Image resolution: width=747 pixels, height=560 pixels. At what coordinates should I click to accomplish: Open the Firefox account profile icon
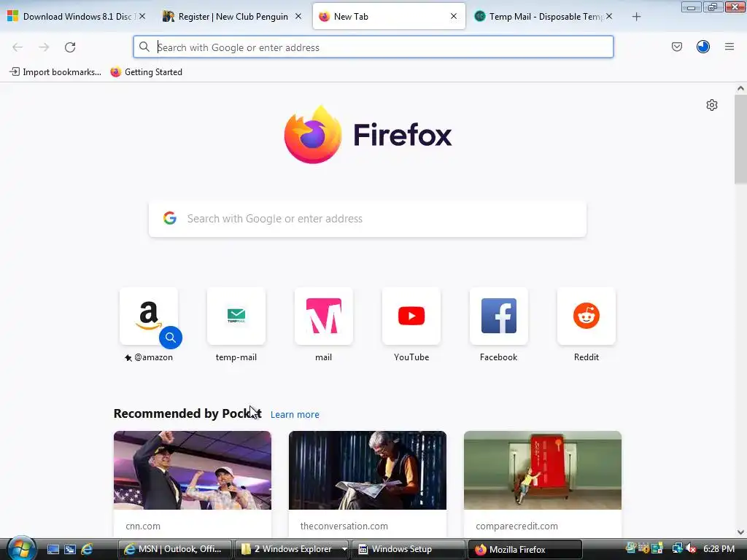[x=703, y=47]
